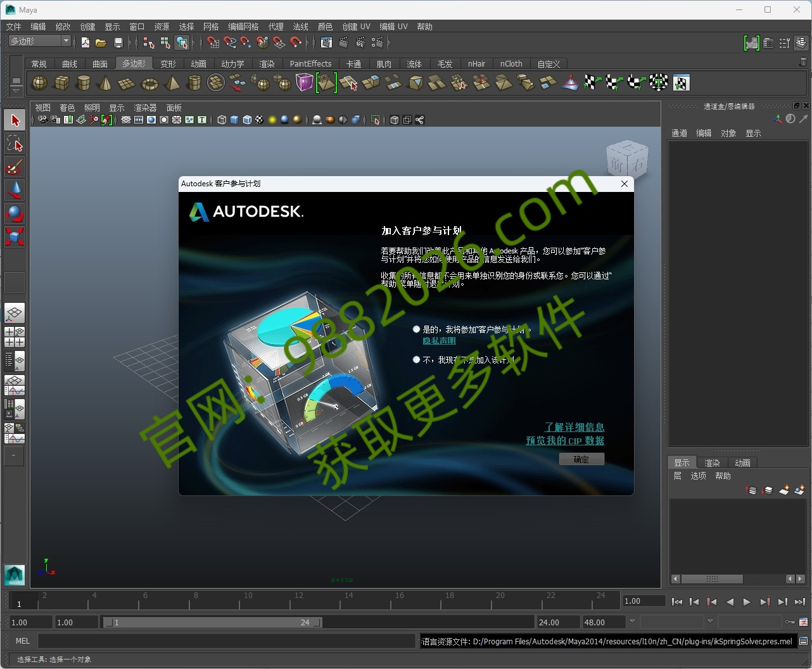Activate the Move tool in toolbox
This screenshot has width=812, height=669.
click(x=15, y=190)
